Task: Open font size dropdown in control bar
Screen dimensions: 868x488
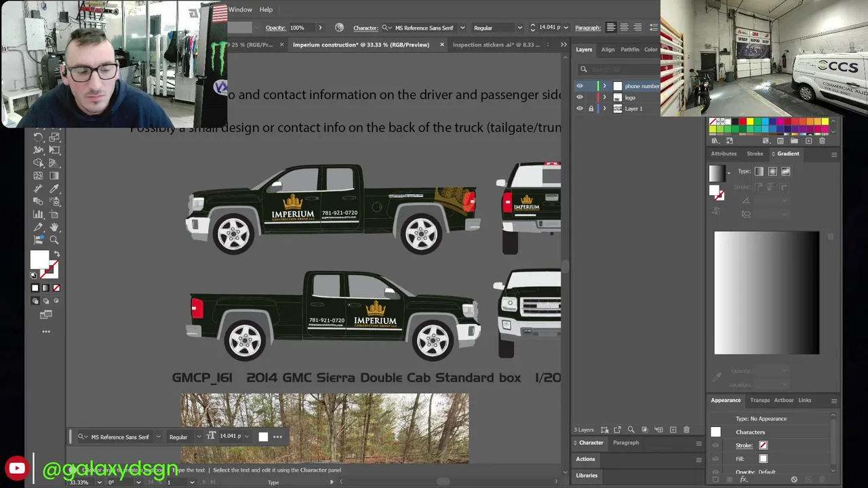Action: (566, 28)
